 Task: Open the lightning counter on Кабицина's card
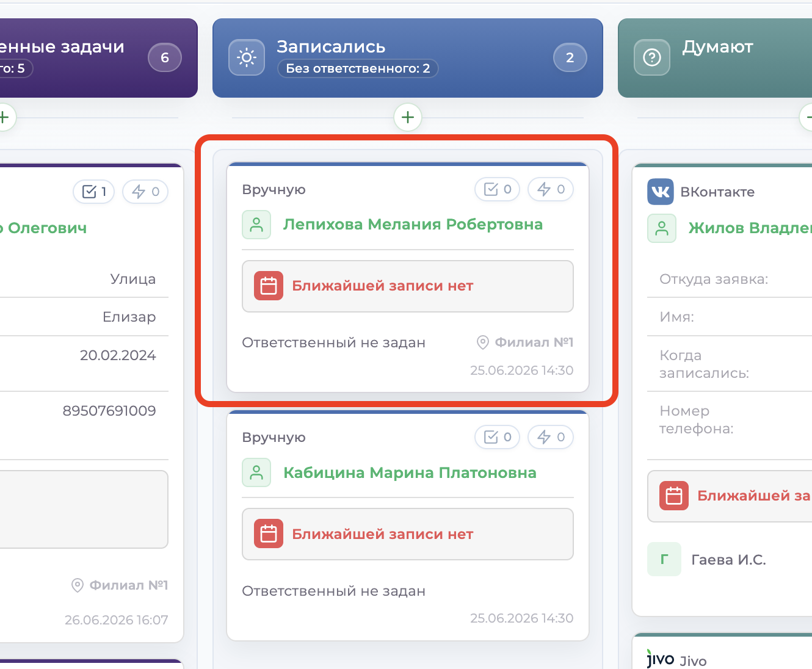coord(551,437)
